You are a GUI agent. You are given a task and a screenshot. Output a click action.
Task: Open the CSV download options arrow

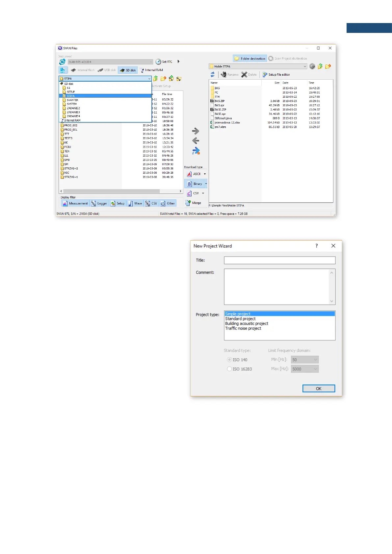203,193
